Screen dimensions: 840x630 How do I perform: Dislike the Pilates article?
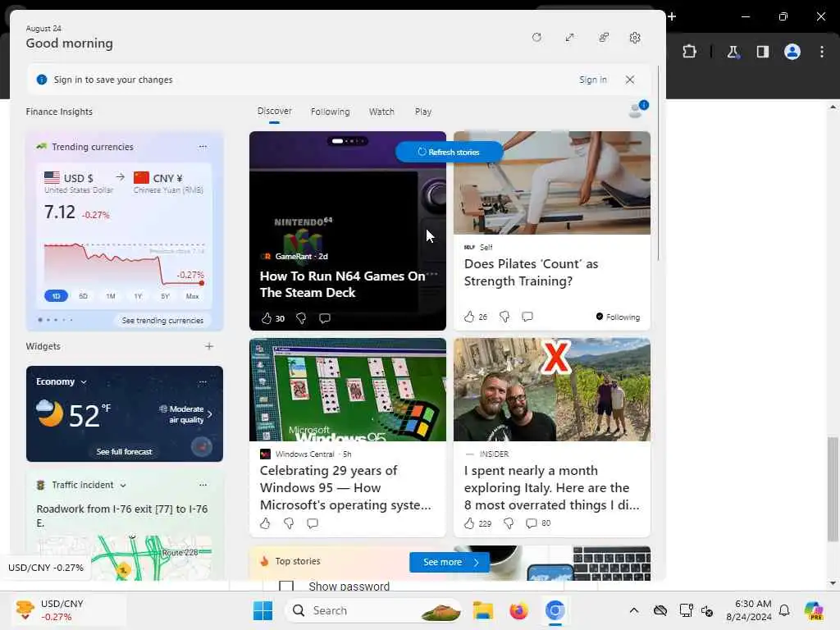[504, 317]
